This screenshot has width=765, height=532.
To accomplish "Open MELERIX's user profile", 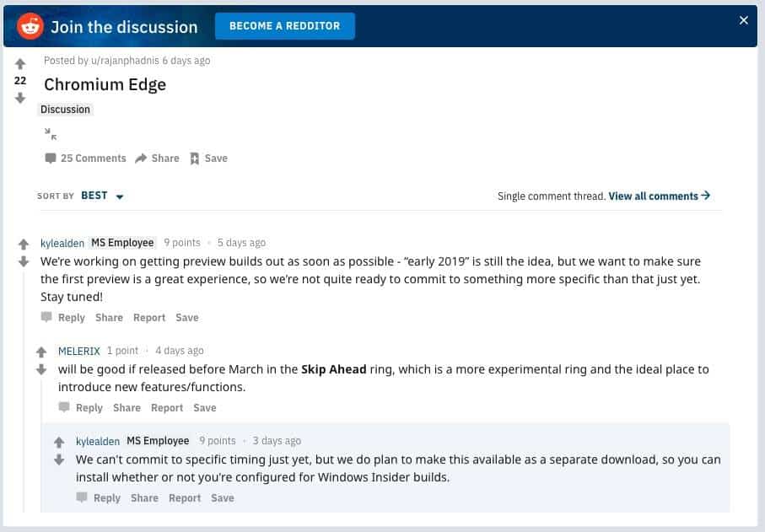I will 79,351.
